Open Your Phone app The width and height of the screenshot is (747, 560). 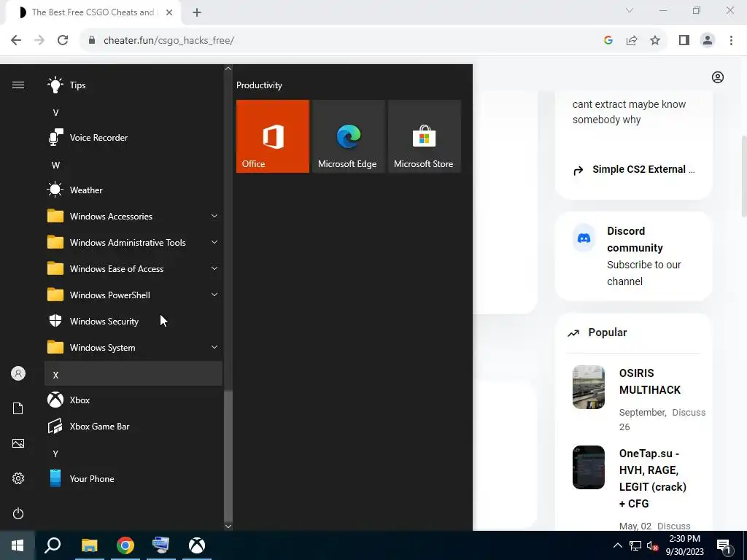point(133,478)
